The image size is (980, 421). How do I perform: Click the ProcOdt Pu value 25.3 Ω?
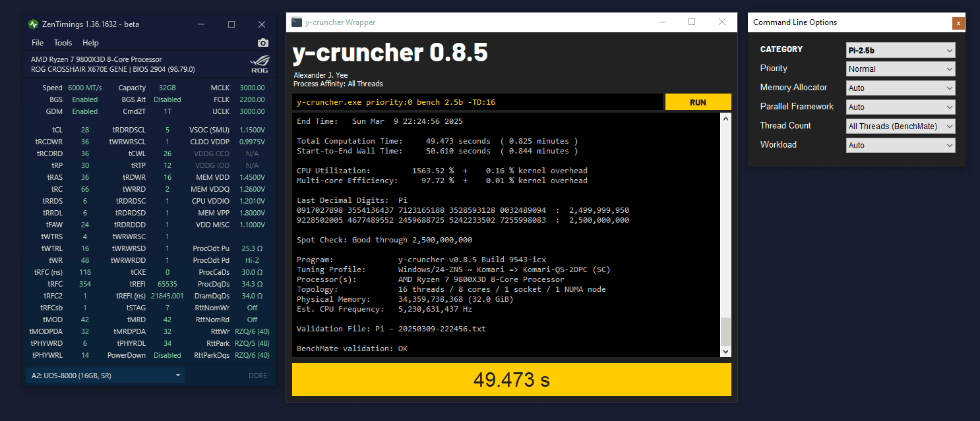coord(252,248)
